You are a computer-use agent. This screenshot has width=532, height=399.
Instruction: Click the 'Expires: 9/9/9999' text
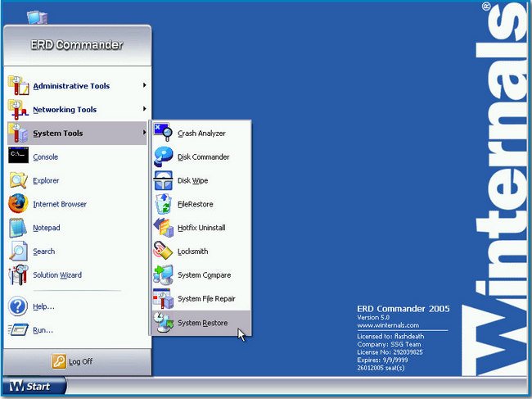(382, 360)
